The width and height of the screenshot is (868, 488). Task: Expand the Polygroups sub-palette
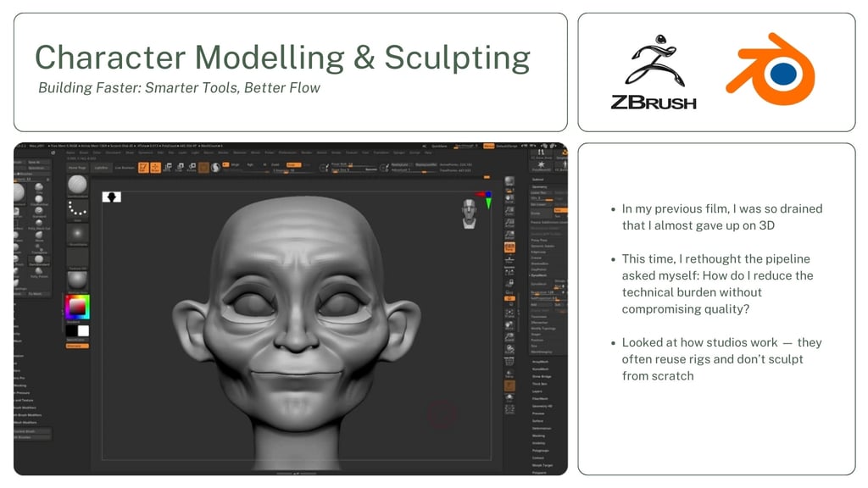[541, 451]
